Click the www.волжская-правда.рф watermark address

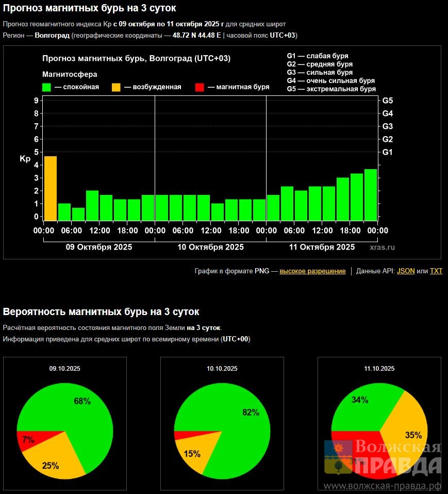(382, 486)
